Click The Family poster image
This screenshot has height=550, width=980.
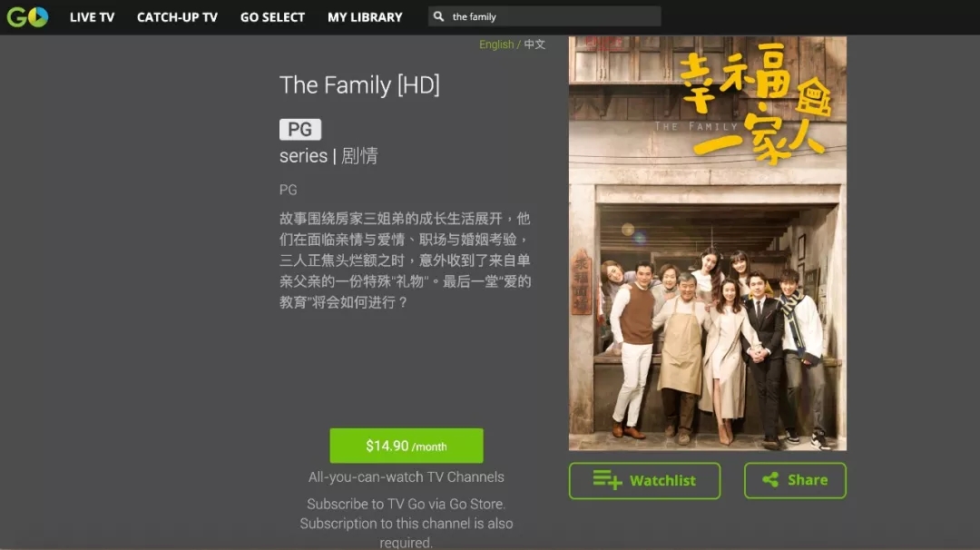coord(708,243)
